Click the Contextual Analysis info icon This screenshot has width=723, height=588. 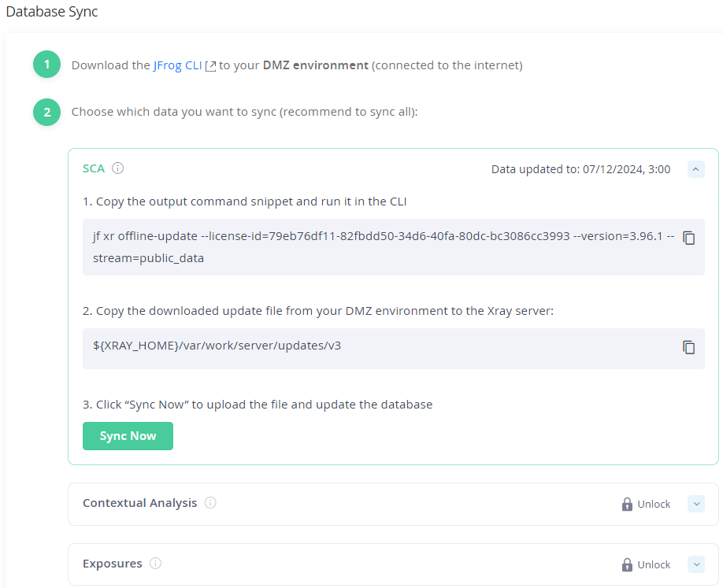[x=210, y=503]
